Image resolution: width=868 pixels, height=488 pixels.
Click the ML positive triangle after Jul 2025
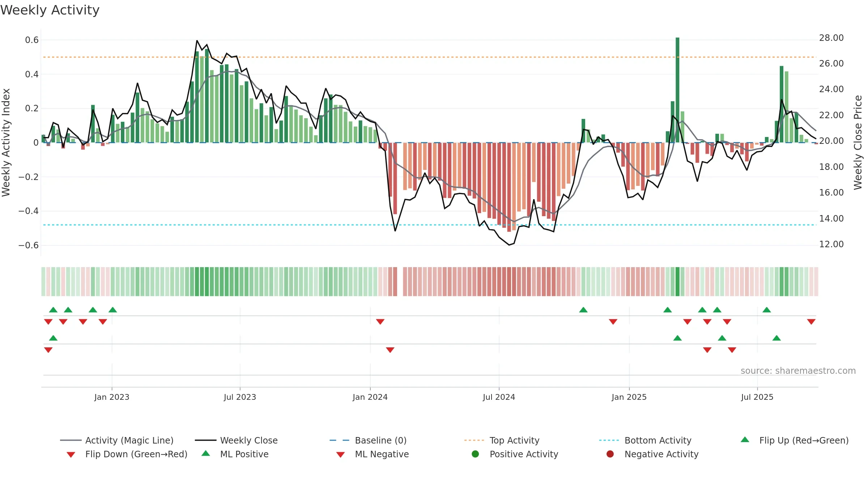pos(776,338)
